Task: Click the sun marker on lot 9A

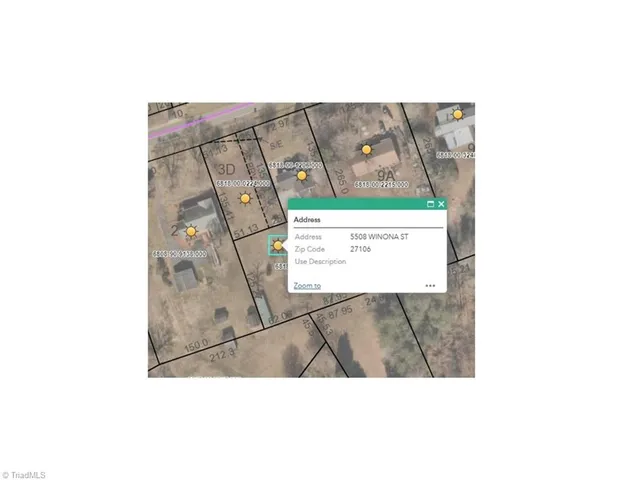Action: click(366, 149)
